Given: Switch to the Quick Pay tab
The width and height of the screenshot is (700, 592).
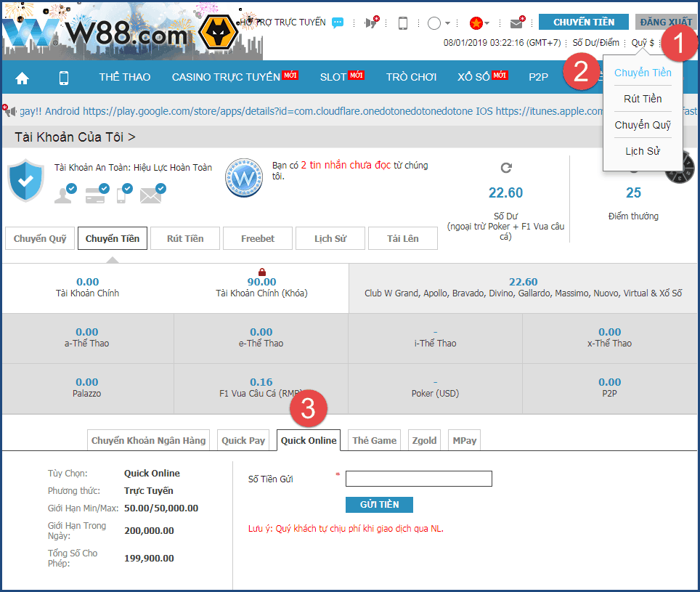Looking at the screenshot, I should click(x=243, y=441).
